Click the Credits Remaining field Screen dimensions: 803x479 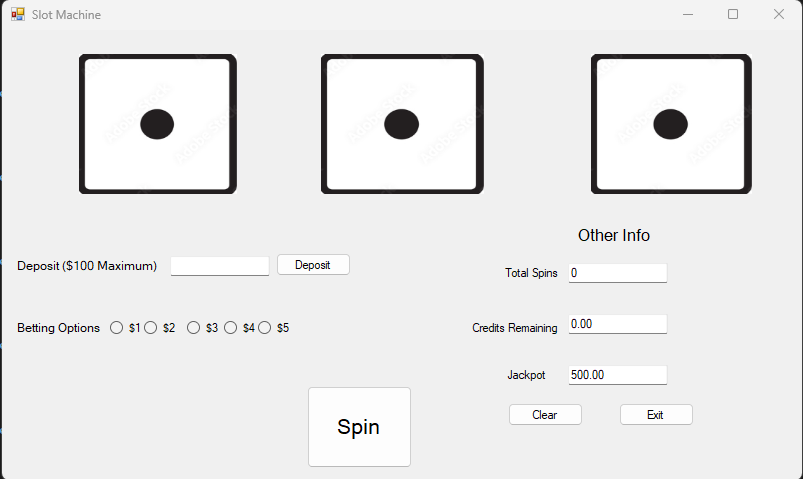coord(617,324)
